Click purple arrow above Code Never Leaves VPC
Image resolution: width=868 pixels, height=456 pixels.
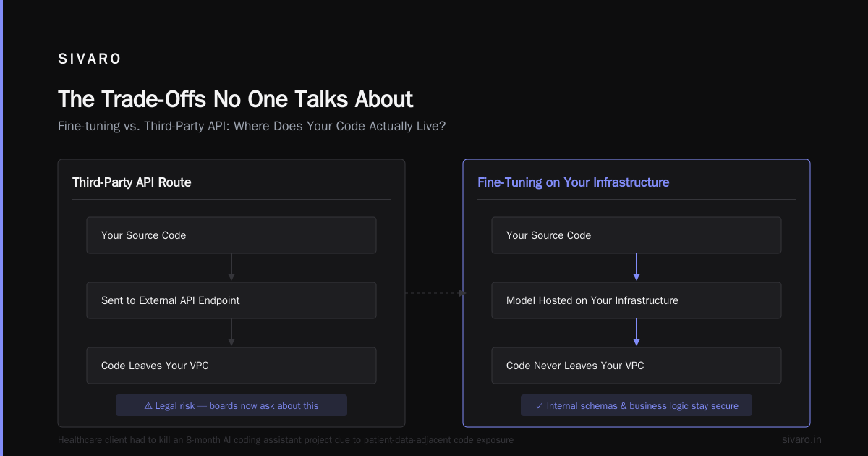pyautogui.click(x=637, y=332)
